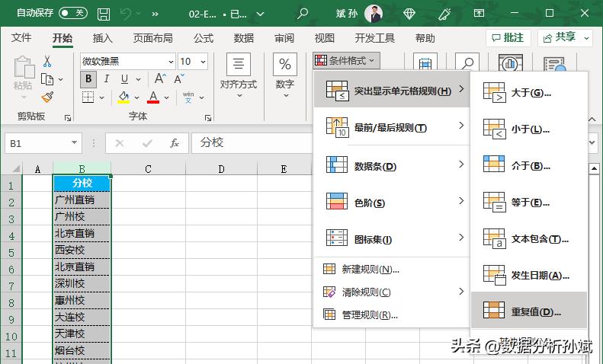Click the search magnifier in title bar
Screen dimensions: 603x364
tap(303, 14)
